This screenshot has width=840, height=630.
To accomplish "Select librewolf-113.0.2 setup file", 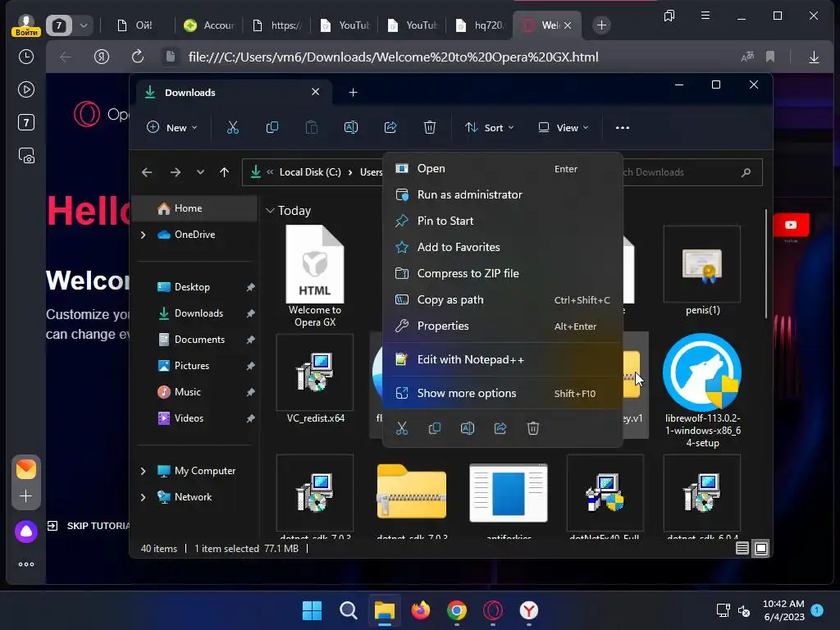I will [702, 391].
